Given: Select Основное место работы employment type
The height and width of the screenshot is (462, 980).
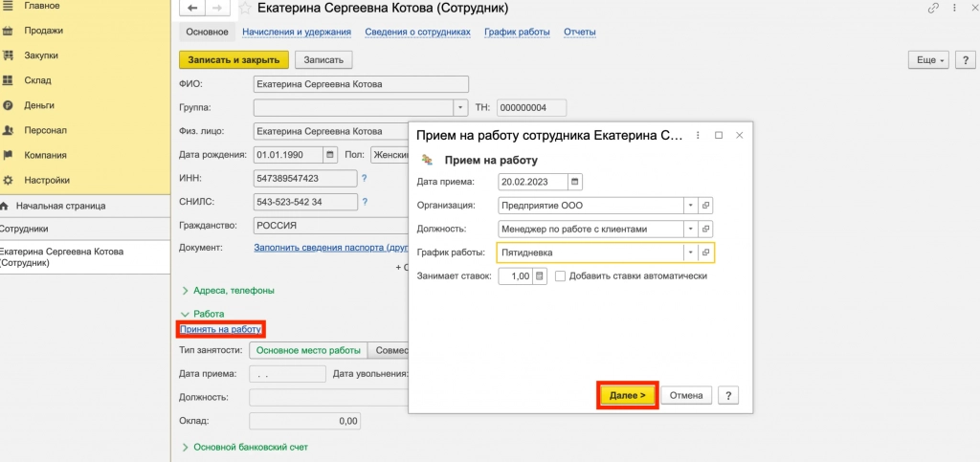Looking at the screenshot, I should [x=308, y=350].
